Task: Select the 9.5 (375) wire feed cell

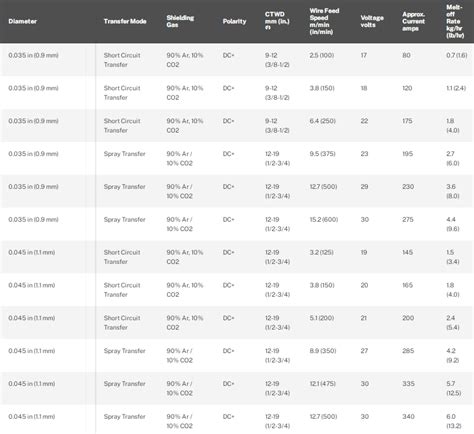Action: click(322, 154)
